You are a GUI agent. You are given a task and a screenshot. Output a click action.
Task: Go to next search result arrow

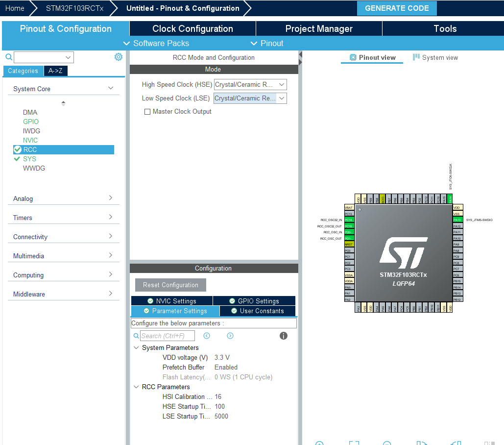point(230,336)
